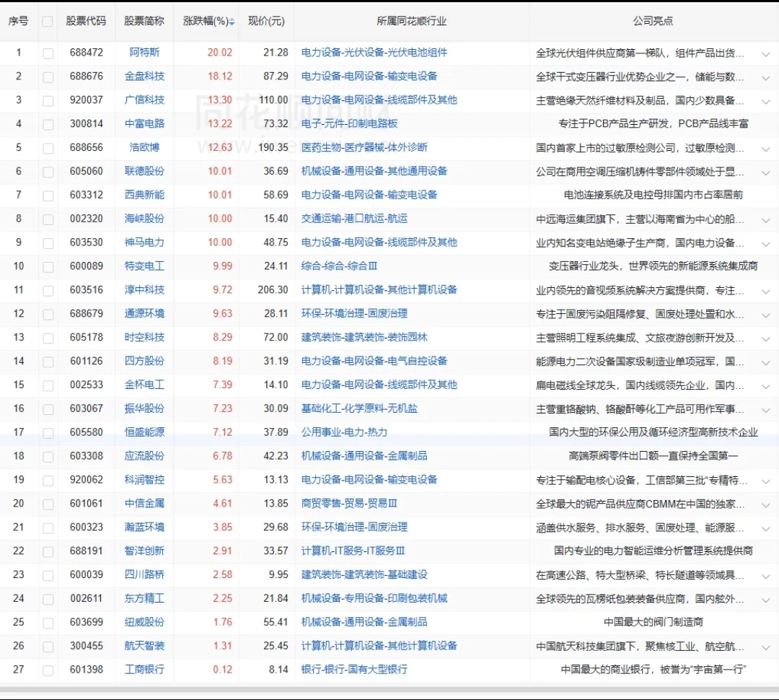Screen dimensions: 779x700
Task: Expand the highlights arrow on 金盘科技 row
Action: (x=765, y=77)
